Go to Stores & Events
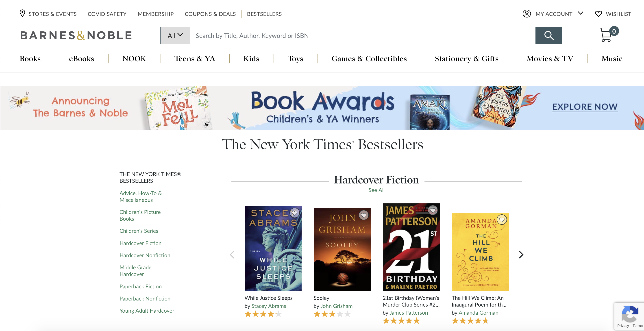 point(52,14)
